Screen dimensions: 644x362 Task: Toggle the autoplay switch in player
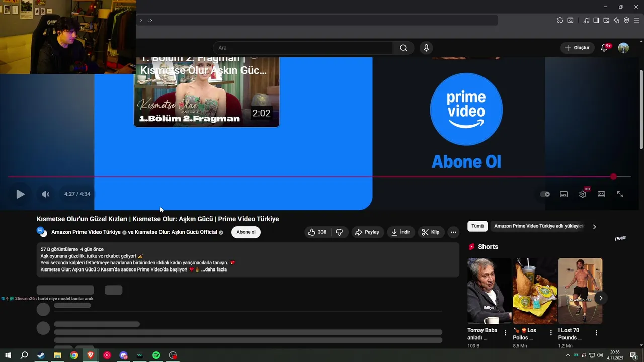pyautogui.click(x=545, y=194)
